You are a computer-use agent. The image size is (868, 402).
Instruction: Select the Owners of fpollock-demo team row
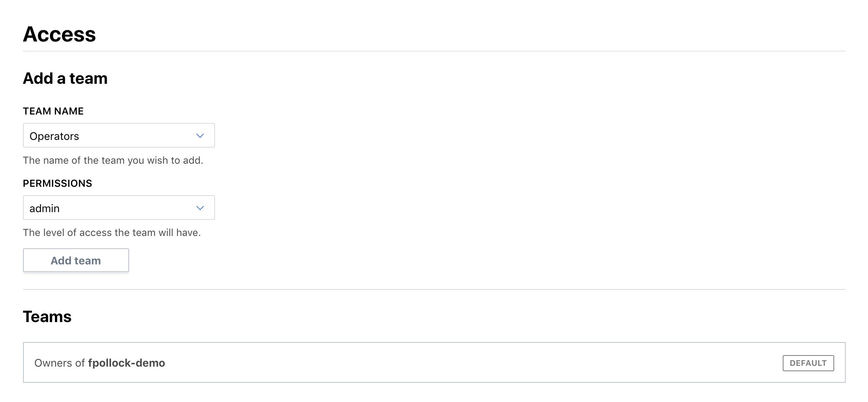(x=434, y=362)
